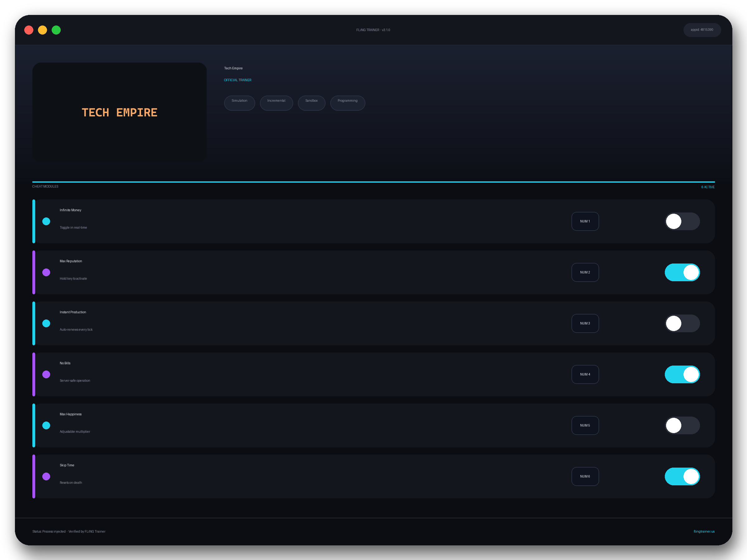Image resolution: width=747 pixels, height=560 pixels.
Task: Turn on Instant Production switch
Action: click(682, 323)
